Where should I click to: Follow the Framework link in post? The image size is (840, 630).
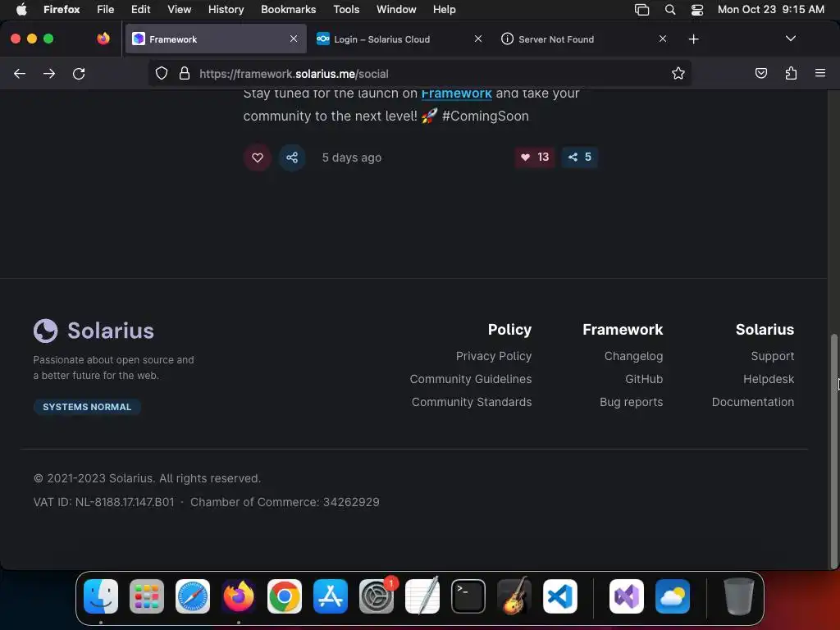coord(456,94)
